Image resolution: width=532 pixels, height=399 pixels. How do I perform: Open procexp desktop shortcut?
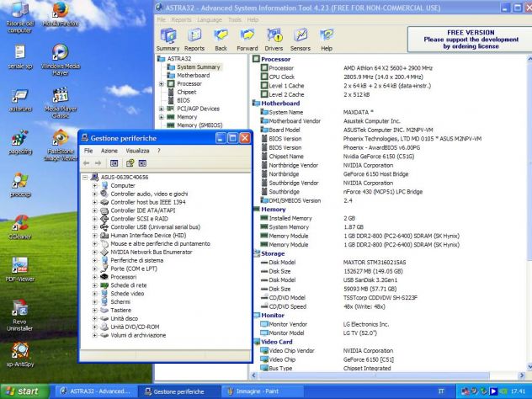tap(20, 185)
